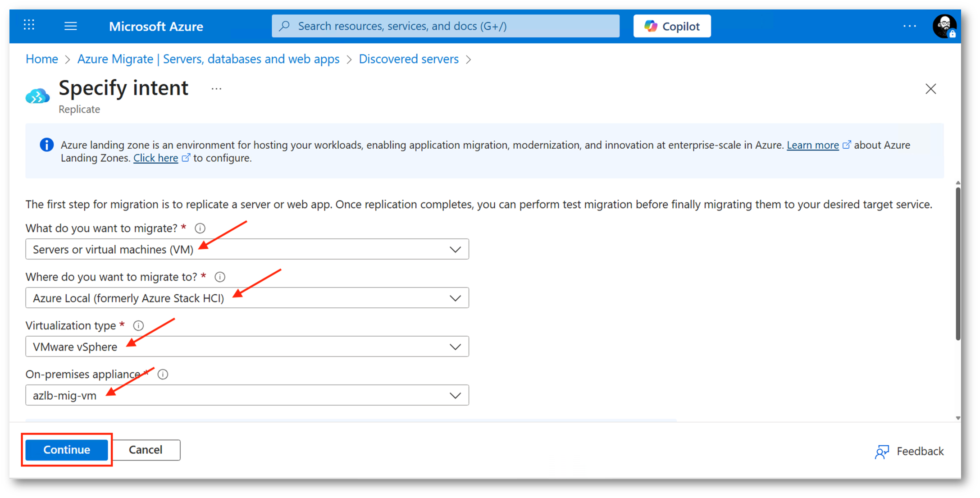
Task: Open ellipsis menu beside Specify intent
Action: [x=216, y=89]
